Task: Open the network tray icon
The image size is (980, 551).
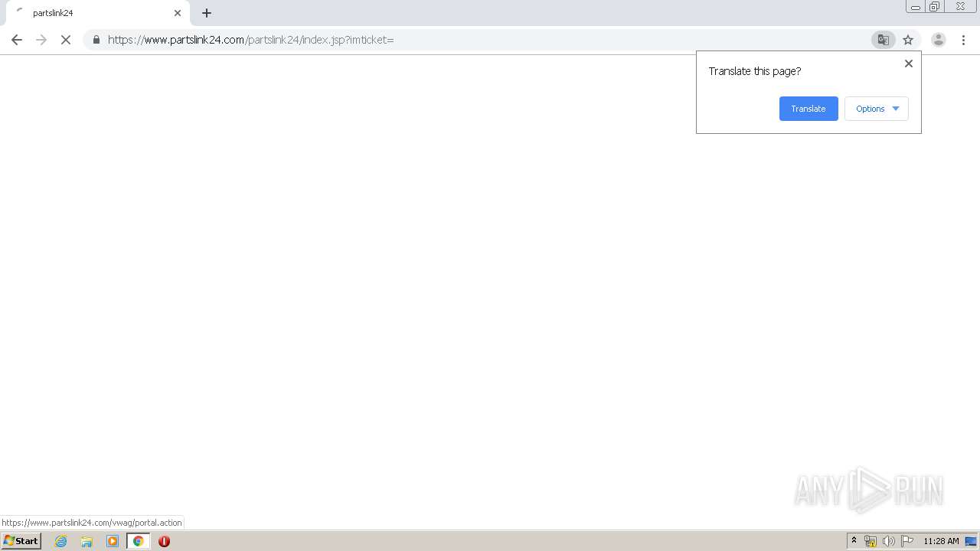Action: (x=871, y=541)
